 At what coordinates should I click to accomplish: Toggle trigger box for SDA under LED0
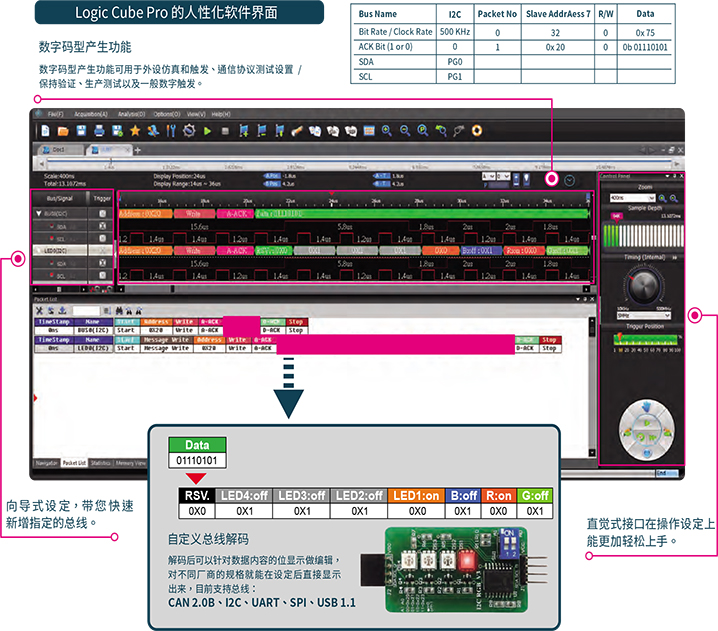coord(102,263)
